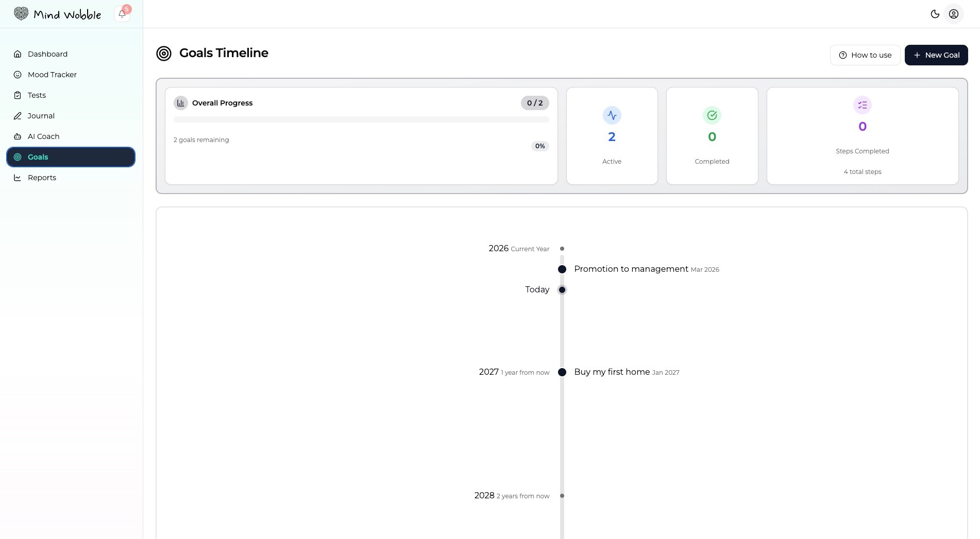Click the Goals Timeline target icon
980x539 pixels.
pos(164,54)
